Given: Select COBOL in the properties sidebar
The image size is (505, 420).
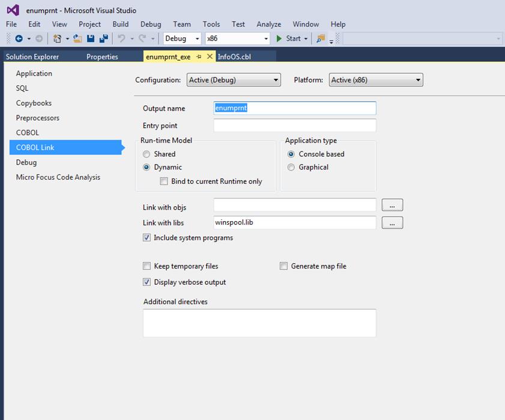Looking at the screenshot, I should (x=28, y=133).
